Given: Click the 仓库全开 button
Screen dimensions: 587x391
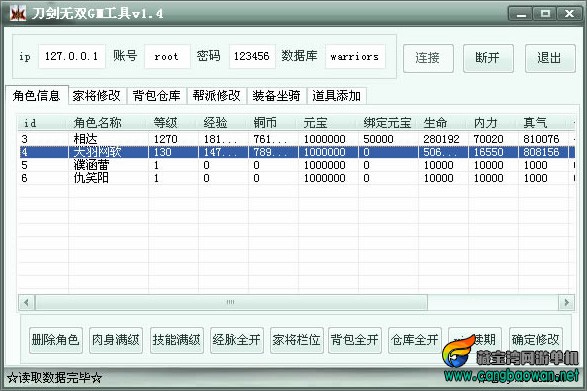Looking at the screenshot, I should 415,340.
